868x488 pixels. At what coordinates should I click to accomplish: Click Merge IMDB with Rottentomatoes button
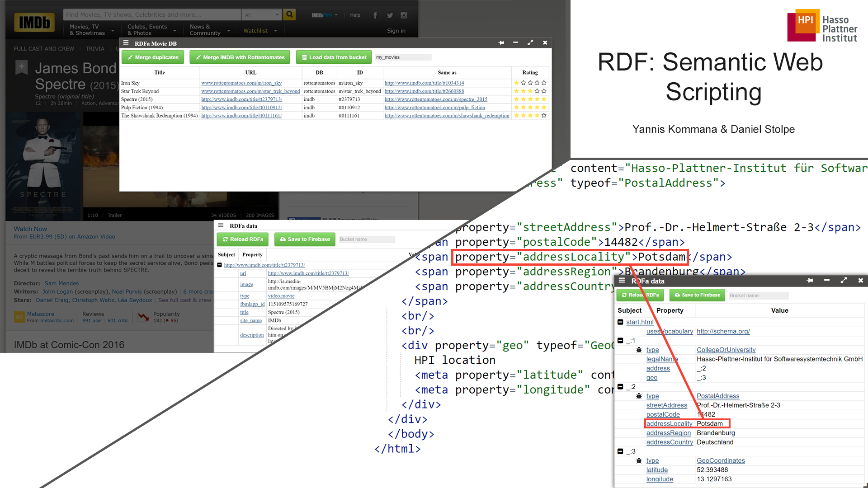[240, 57]
